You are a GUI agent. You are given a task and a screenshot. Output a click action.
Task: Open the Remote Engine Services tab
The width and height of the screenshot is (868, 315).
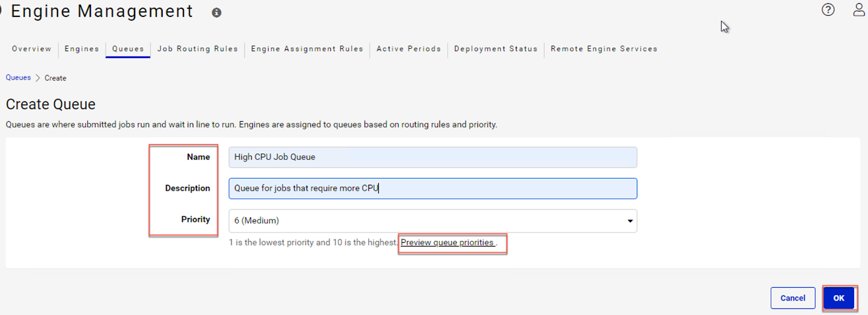pos(604,49)
